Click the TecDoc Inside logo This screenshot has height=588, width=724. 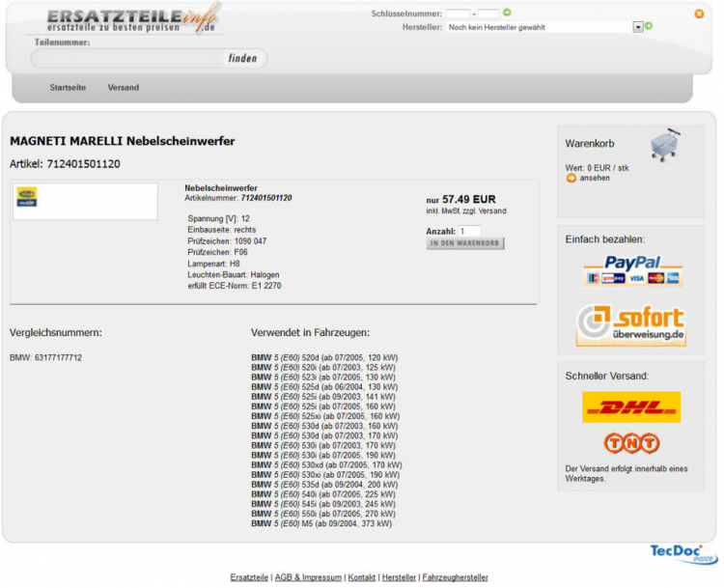click(x=683, y=553)
